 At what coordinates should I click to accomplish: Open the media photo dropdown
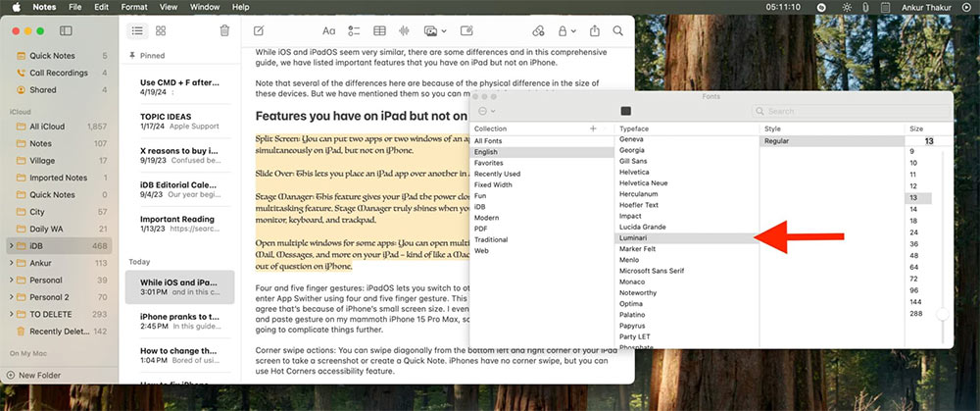[x=435, y=30]
